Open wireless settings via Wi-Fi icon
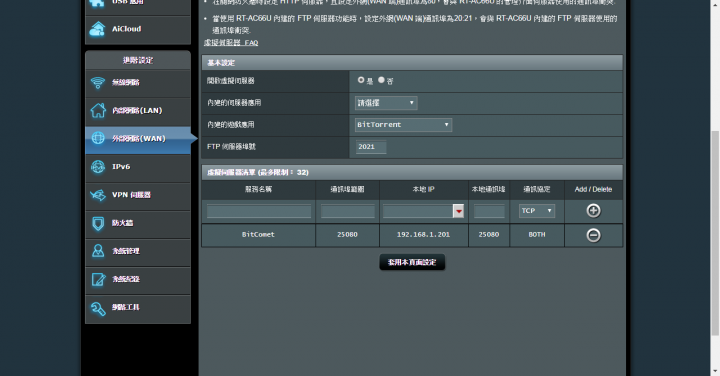 pos(98,83)
